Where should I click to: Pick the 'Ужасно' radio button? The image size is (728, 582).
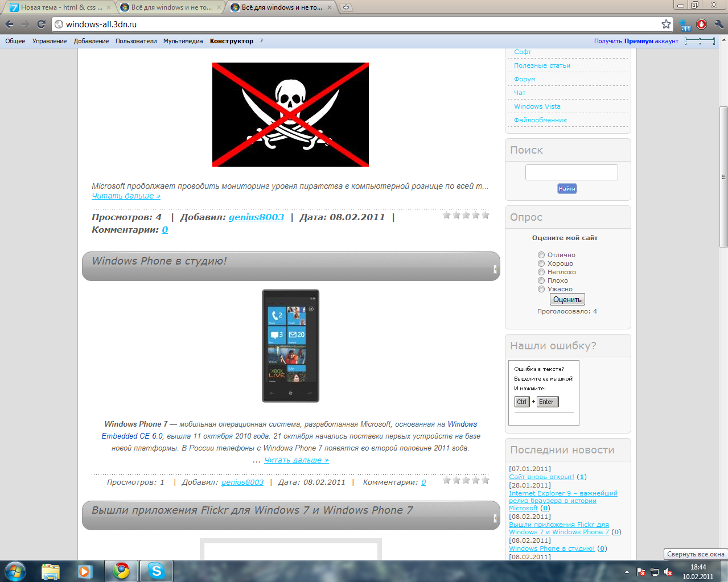pos(541,289)
